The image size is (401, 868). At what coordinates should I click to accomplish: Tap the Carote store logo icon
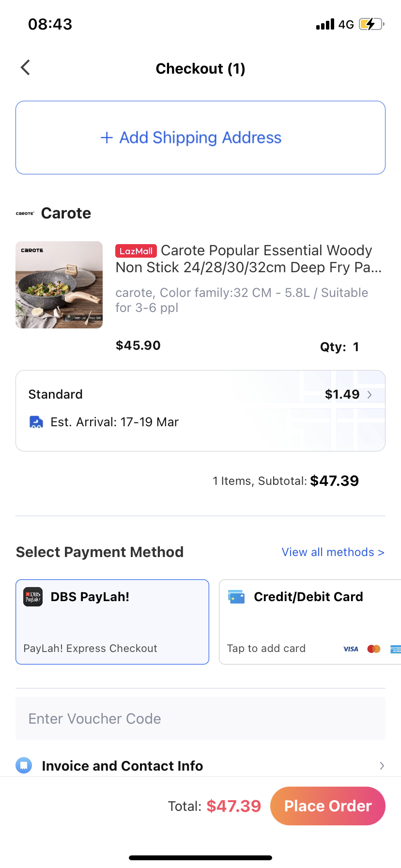pyautogui.click(x=25, y=213)
